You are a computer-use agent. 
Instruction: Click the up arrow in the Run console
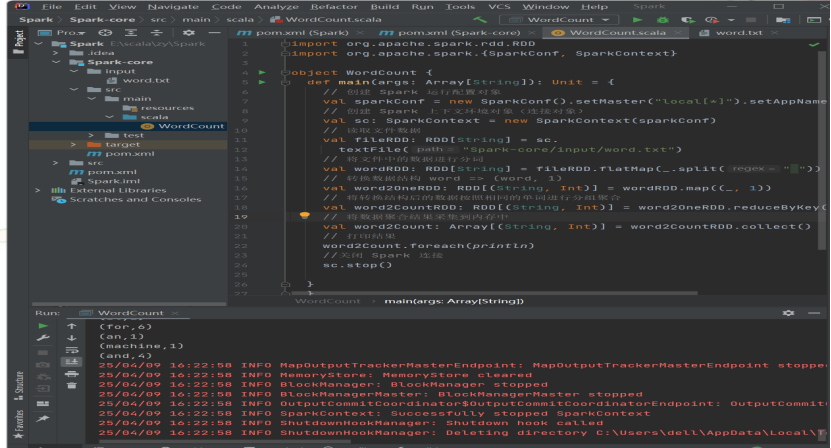72,326
